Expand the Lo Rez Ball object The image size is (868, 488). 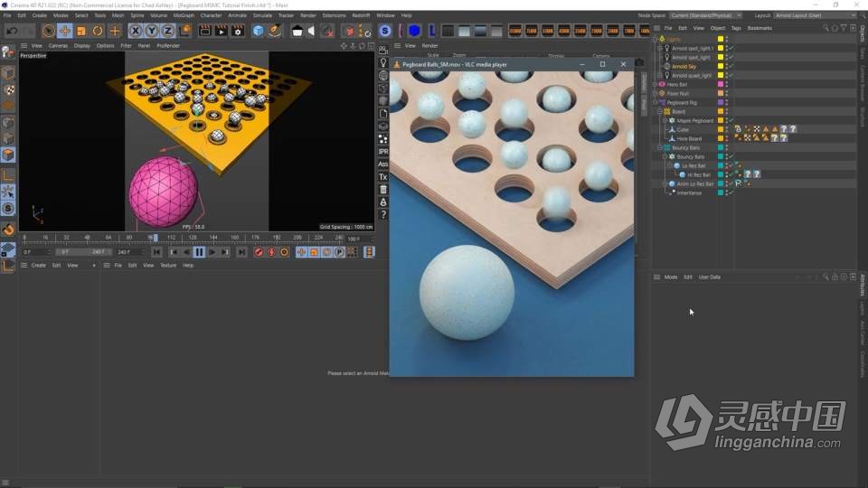670,166
